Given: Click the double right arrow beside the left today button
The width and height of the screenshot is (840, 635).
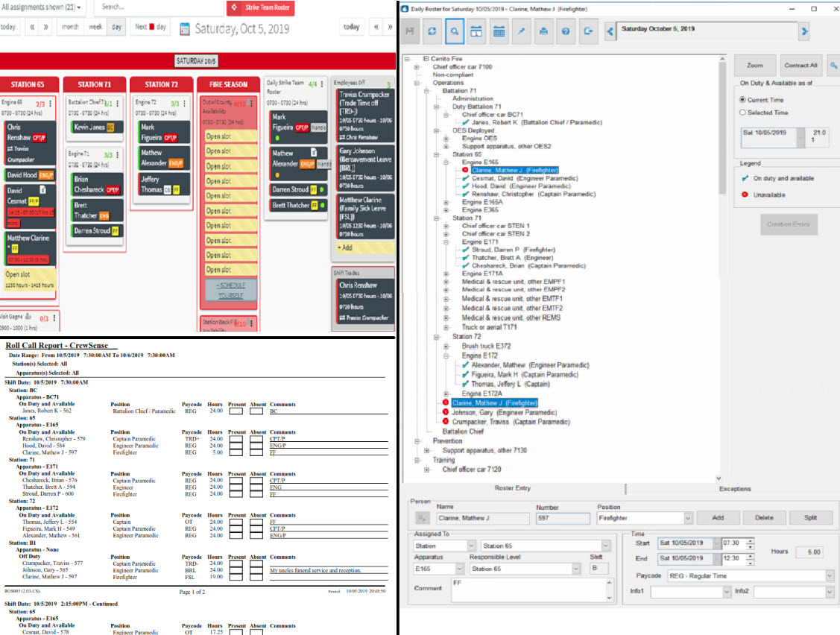Looking at the screenshot, I should [x=46, y=27].
